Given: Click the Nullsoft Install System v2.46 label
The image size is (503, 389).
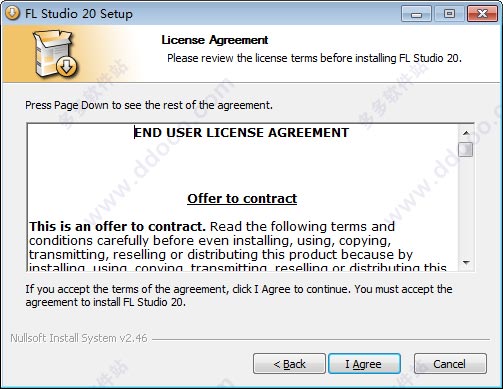Looking at the screenshot, I should (x=79, y=338).
